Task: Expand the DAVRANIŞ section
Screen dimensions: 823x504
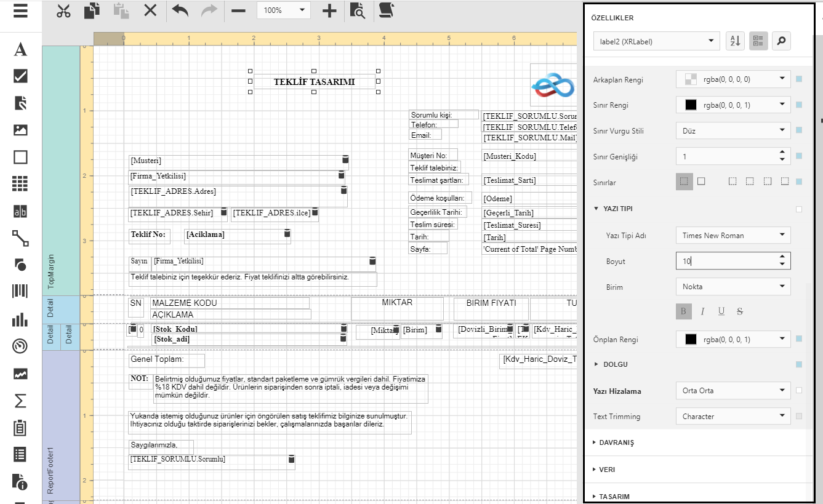Action: pyautogui.click(x=616, y=442)
